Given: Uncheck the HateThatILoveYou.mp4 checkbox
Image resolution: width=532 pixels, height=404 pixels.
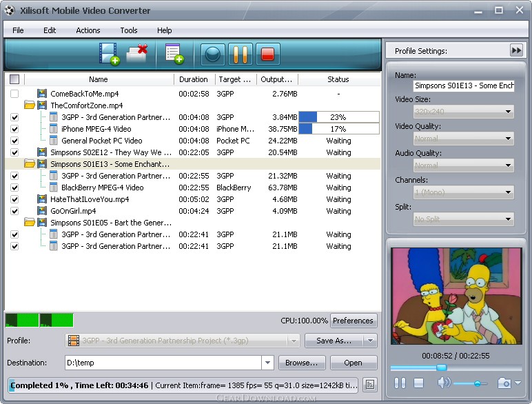Looking at the screenshot, I should click(x=14, y=199).
